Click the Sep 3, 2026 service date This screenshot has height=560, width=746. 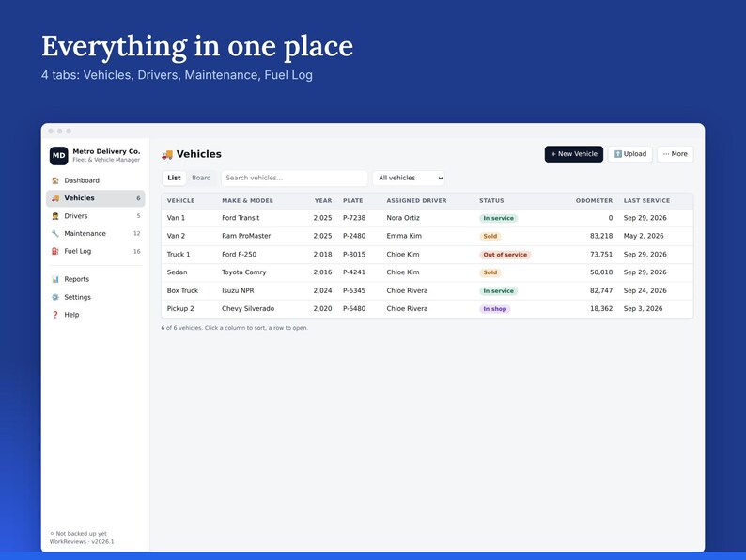click(644, 309)
